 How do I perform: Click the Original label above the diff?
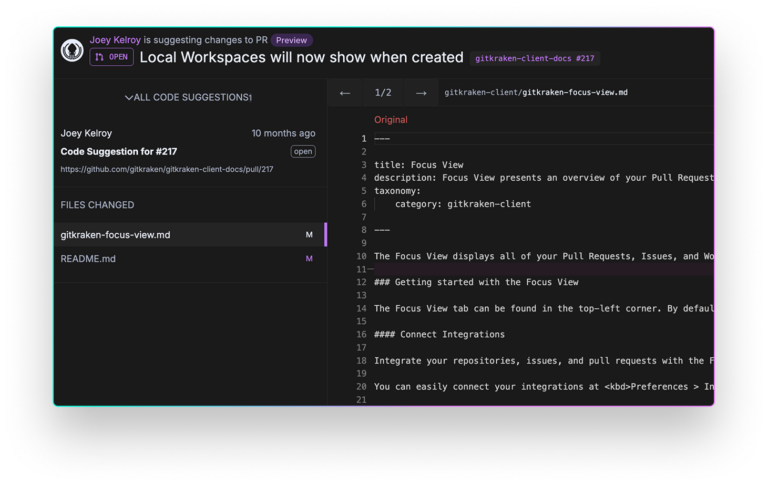coord(391,120)
